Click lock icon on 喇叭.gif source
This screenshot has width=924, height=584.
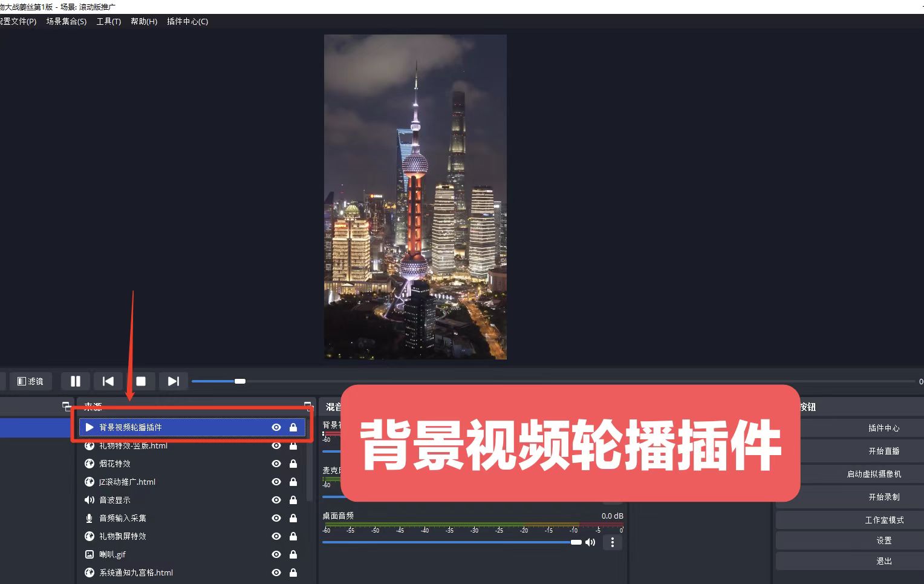click(x=293, y=554)
